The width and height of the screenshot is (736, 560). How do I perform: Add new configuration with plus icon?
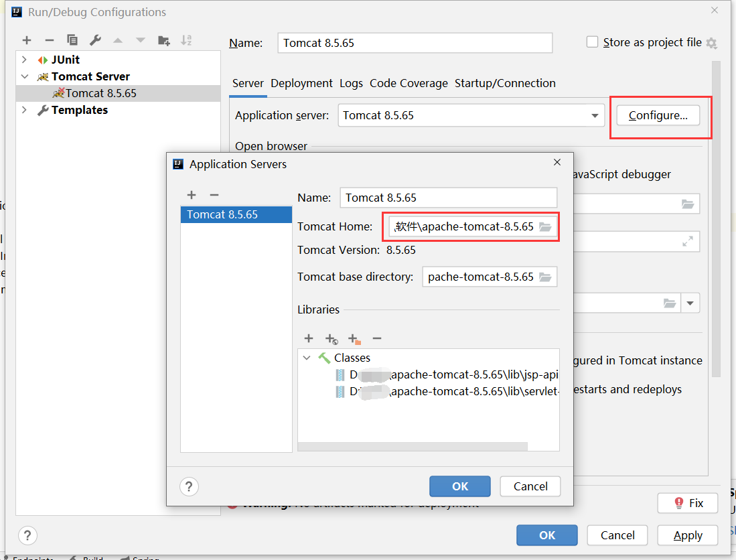[x=27, y=40]
